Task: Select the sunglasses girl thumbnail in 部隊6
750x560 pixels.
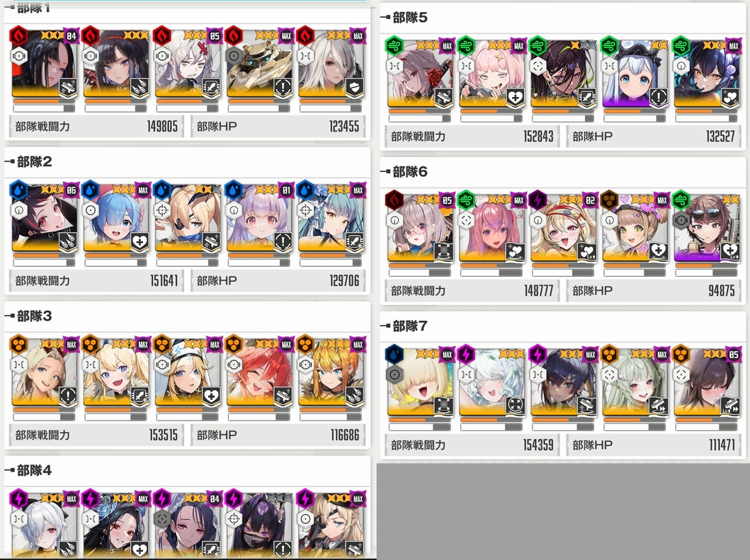Action: coord(707,228)
